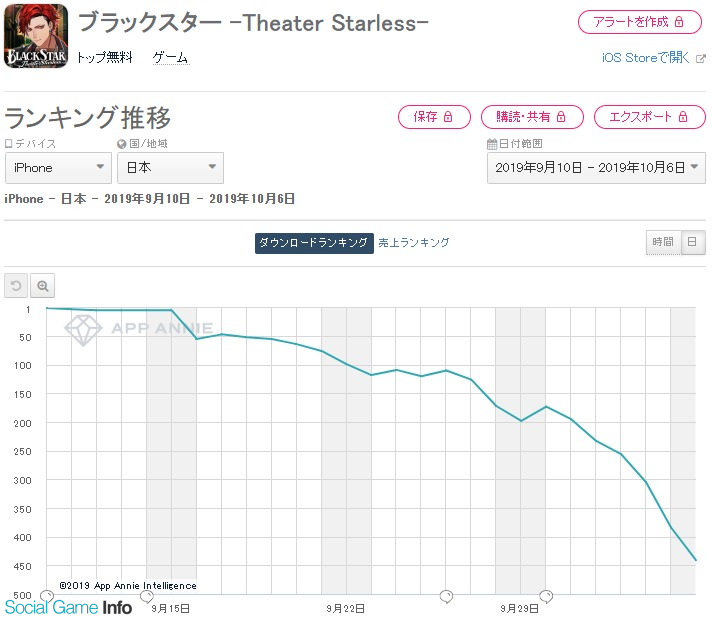Click the magnifier zoom icon above chart
The image size is (712, 620).
click(x=43, y=286)
